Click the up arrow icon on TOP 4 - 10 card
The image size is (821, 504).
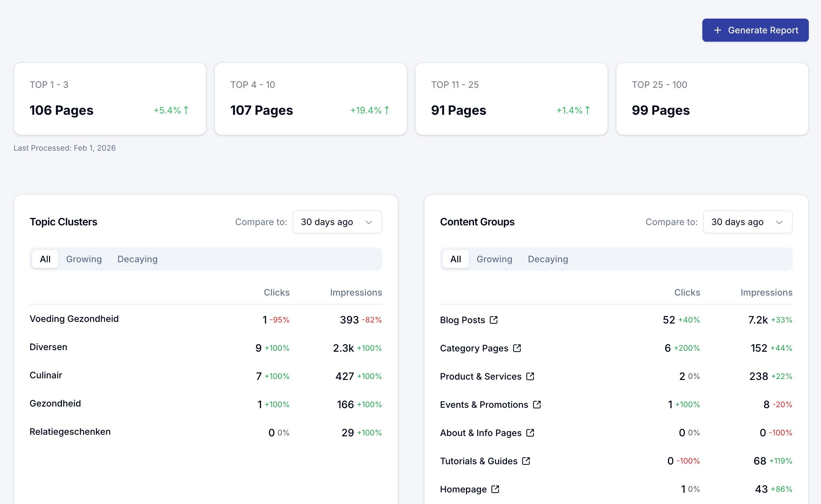(x=387, y=110)
